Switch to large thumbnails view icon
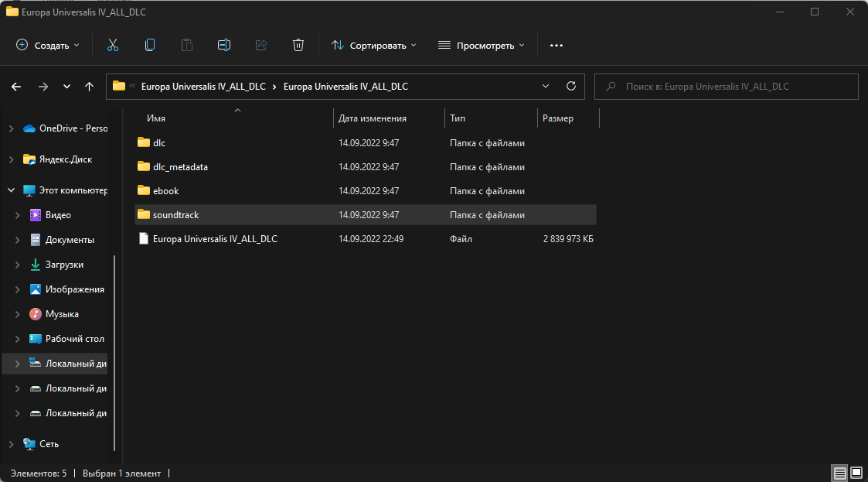This screenshot has height=482, width=868. click(856, 473)
